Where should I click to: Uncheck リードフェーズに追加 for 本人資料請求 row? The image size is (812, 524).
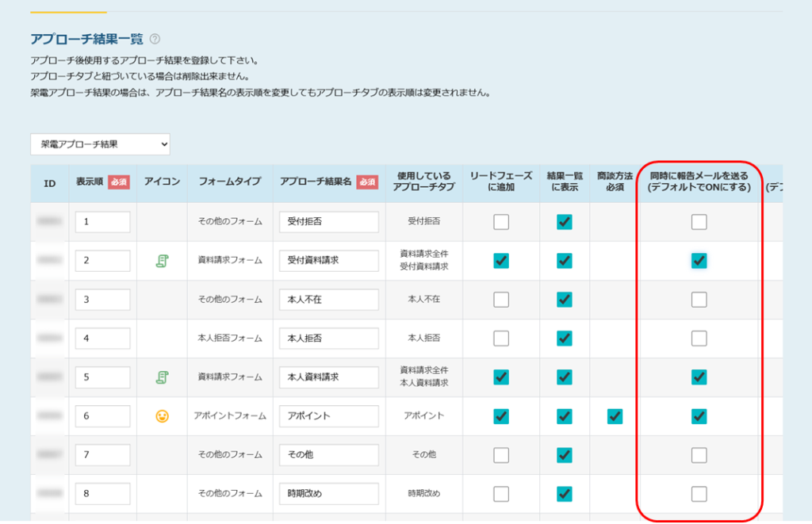click(x=501, y=377)
